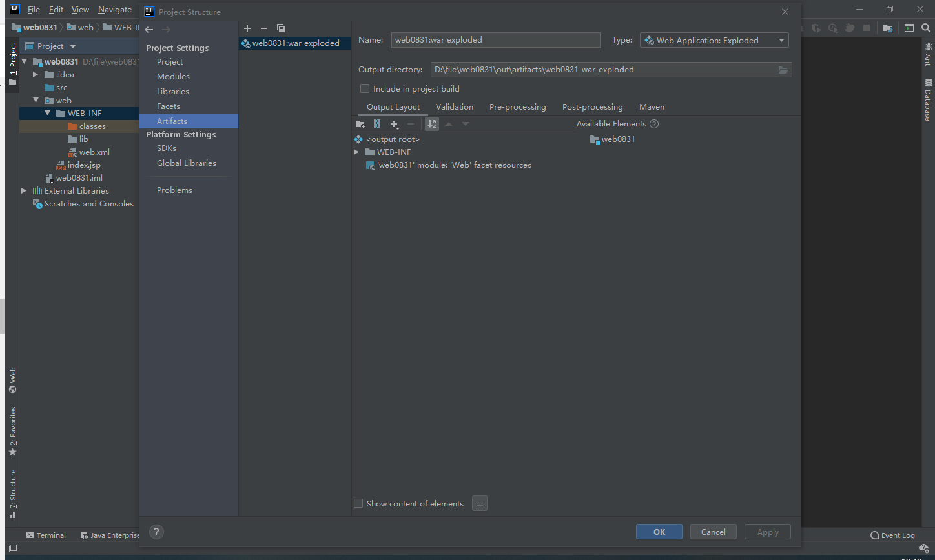Image resolution: width=935 pixels, height=560 pixels.
Task: Open Run Anything in main toolbar
Action: pos(909,28)
